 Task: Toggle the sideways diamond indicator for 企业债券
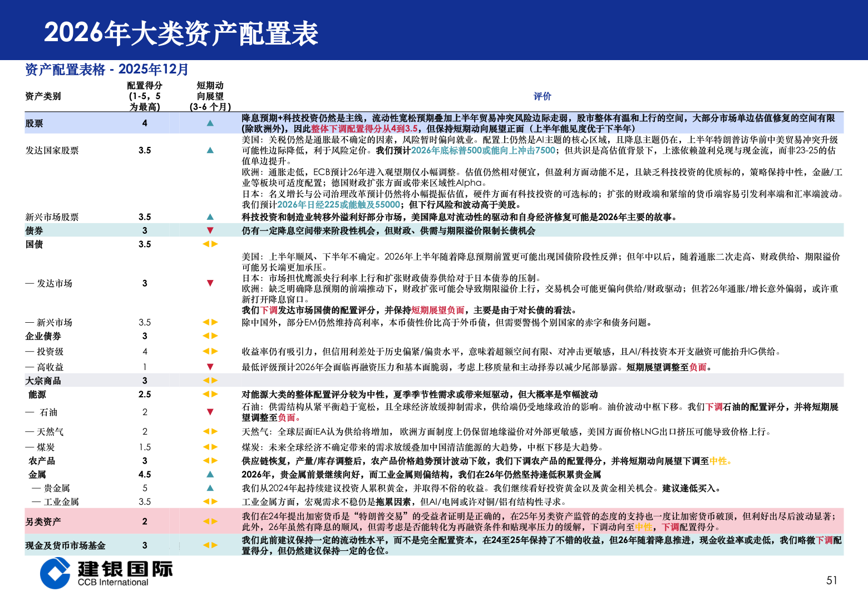click(x=210, y=336)
